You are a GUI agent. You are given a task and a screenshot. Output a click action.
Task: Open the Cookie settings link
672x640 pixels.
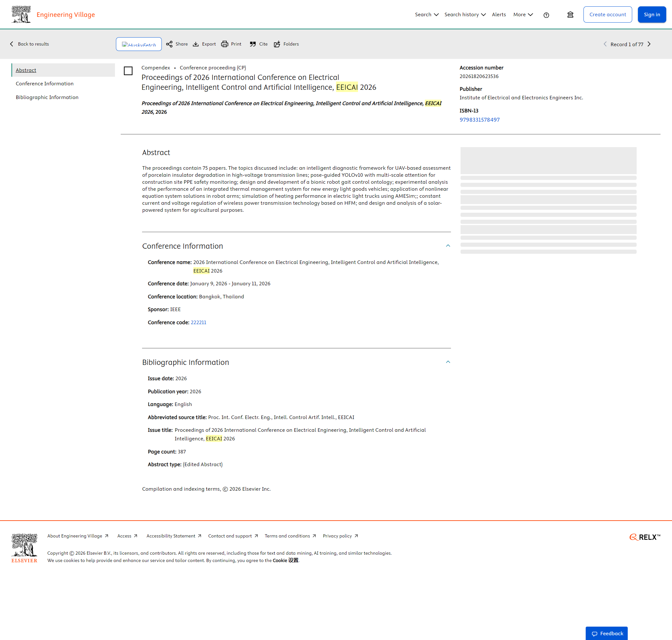[285, 560]
